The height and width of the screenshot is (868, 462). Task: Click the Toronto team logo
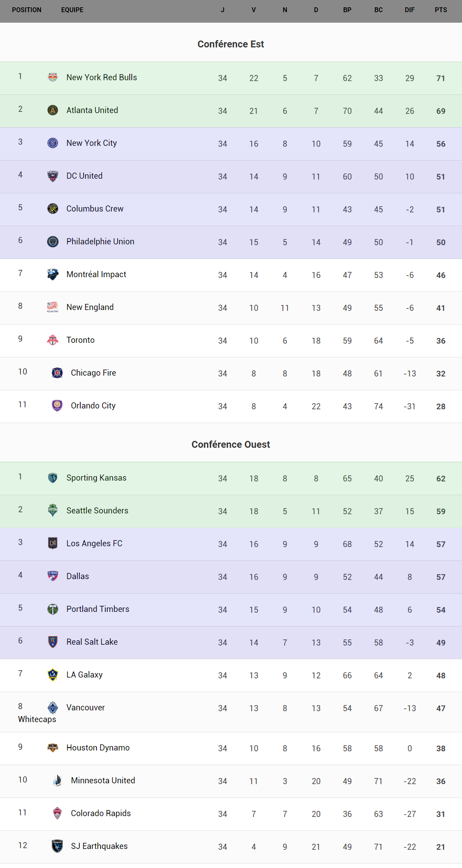(x=53, y=340)
